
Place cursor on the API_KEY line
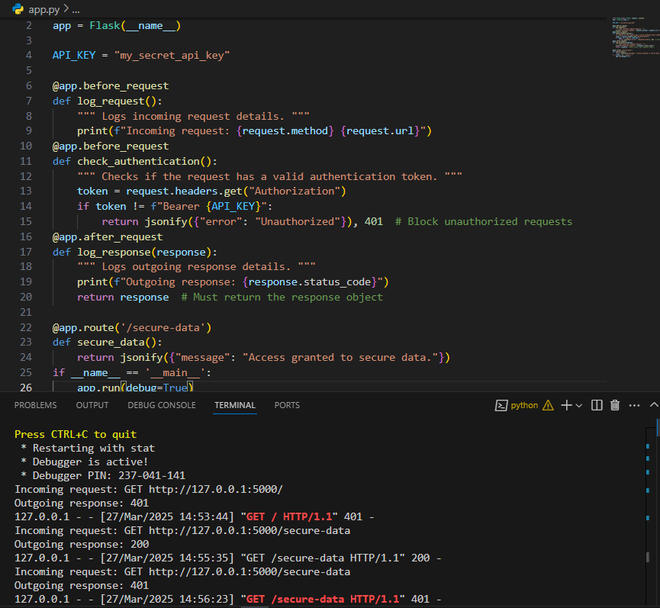point(140,55)
